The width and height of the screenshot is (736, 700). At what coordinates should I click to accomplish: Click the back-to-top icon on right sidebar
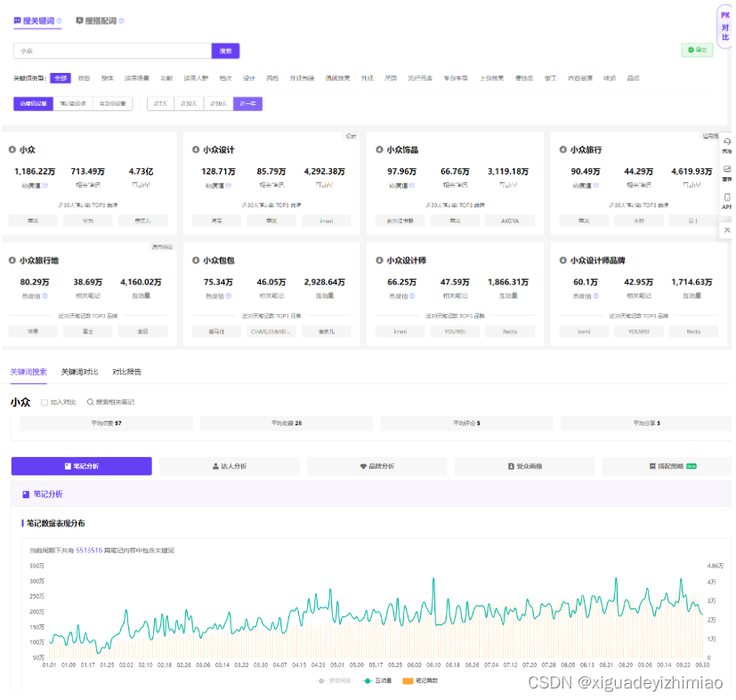(x=726, y=230)
